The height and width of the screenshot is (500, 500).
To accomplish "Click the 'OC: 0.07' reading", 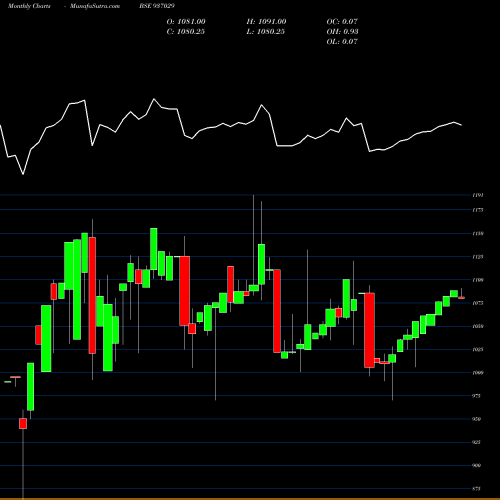I will tap(342, 22).
